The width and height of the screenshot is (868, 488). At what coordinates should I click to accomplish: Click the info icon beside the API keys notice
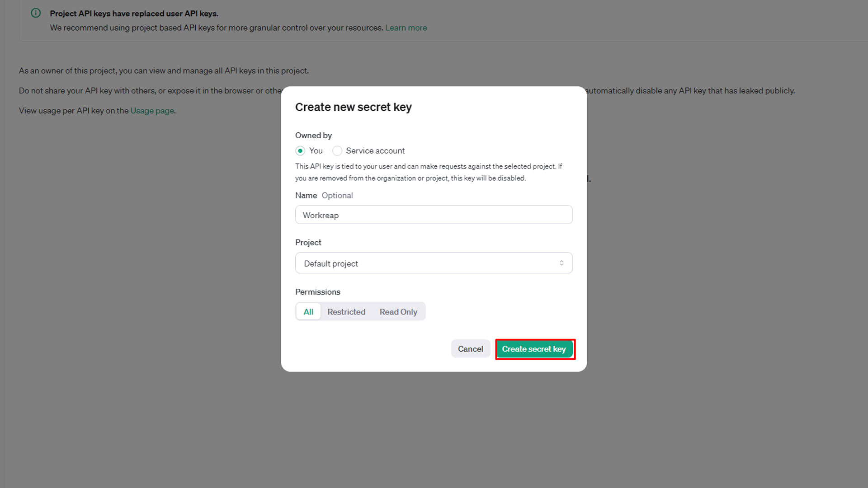pos(36,13)
